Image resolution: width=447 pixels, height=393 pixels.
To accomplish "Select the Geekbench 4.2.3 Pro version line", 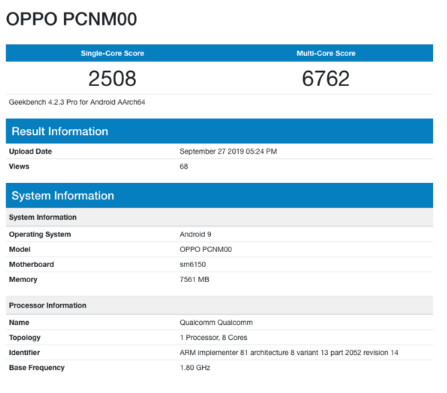I will (77, 102).
